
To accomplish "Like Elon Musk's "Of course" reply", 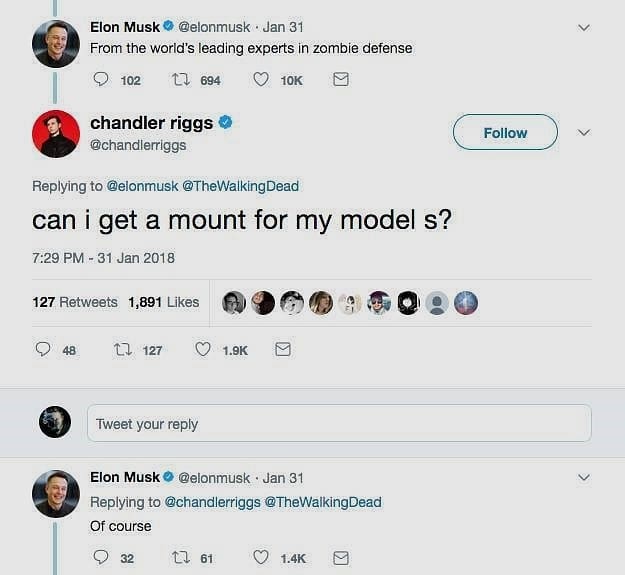I will (261, 558).
